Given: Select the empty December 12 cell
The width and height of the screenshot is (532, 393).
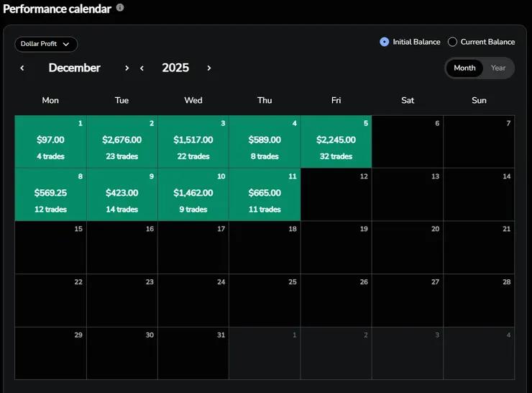Looking at the screenshot, I should click(x=336, y=194).
